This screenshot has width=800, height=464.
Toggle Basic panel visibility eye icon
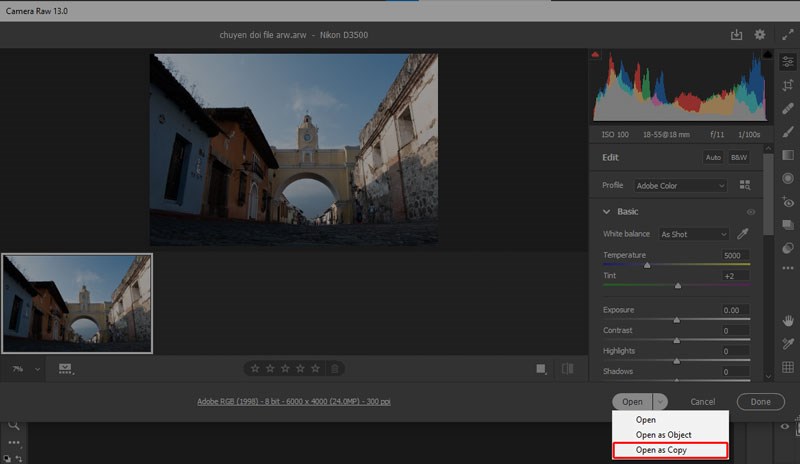[751, 212]
